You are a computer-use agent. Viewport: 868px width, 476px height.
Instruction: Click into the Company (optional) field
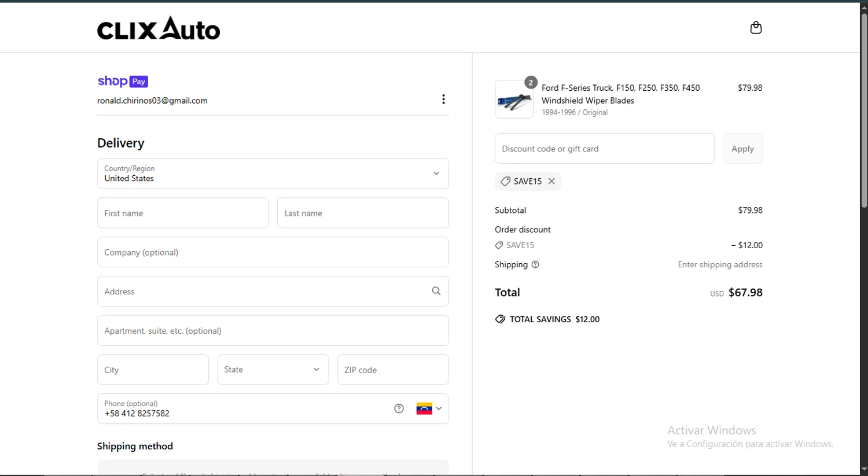(273, 252)
